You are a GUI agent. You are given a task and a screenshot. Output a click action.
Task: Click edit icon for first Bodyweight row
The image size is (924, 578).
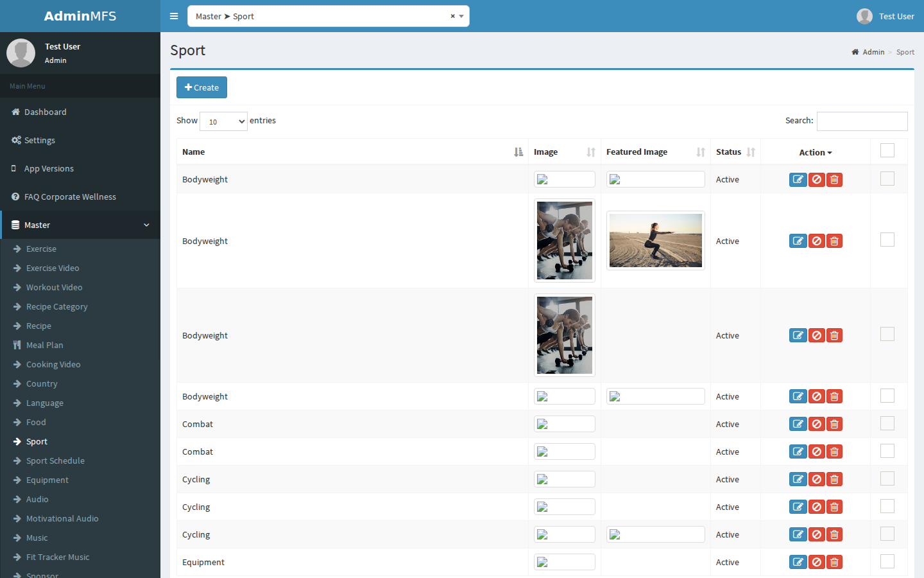[x=798, y=180]
